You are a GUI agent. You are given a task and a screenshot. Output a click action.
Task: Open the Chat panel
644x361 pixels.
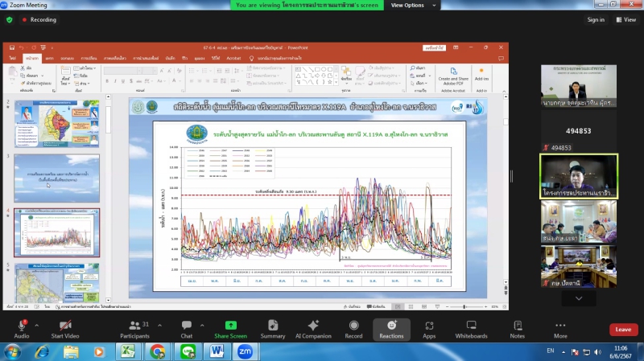click(x=187, y=326)
